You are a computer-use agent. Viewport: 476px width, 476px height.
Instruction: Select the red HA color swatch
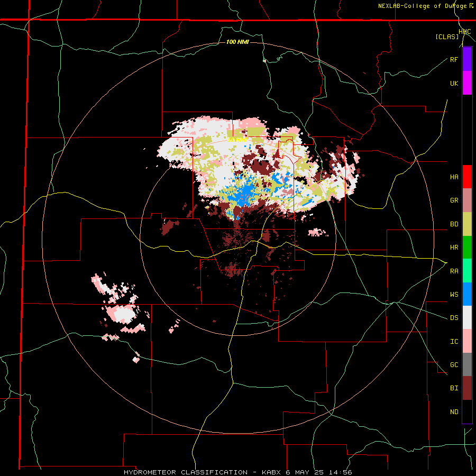467,177
